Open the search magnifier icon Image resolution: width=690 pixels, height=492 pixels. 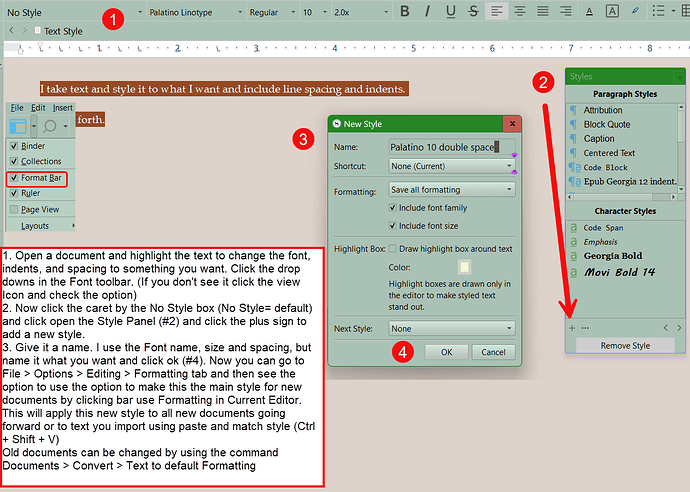[x=49, y=126]
